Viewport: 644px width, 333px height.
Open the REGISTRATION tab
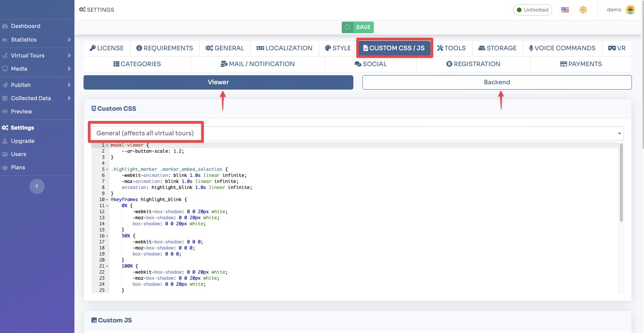click(473, 64)
